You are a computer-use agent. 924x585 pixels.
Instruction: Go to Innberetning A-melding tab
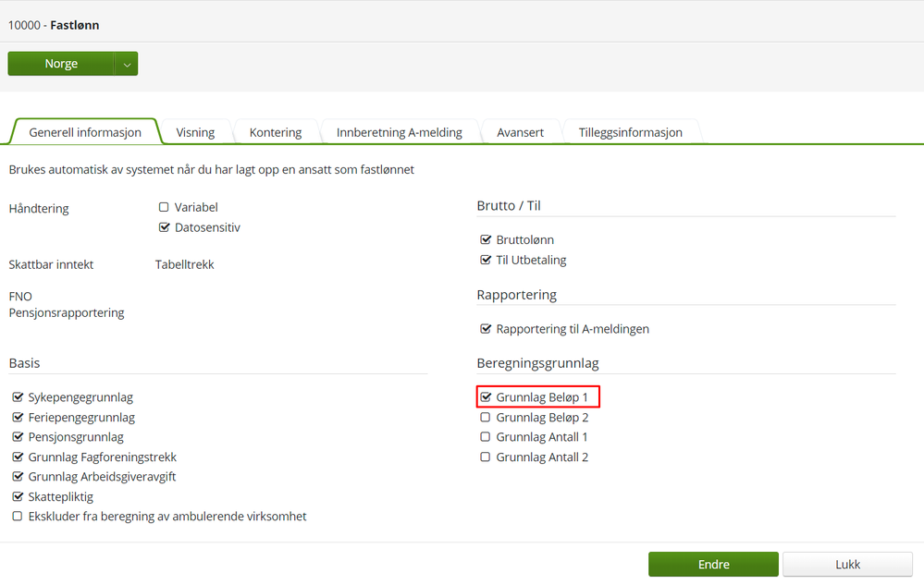click(x=399, y=132)
